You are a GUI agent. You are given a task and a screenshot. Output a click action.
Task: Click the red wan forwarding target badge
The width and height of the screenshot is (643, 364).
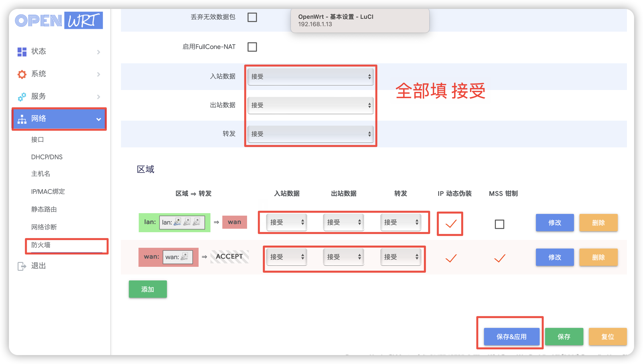click(x=234, y=222)
